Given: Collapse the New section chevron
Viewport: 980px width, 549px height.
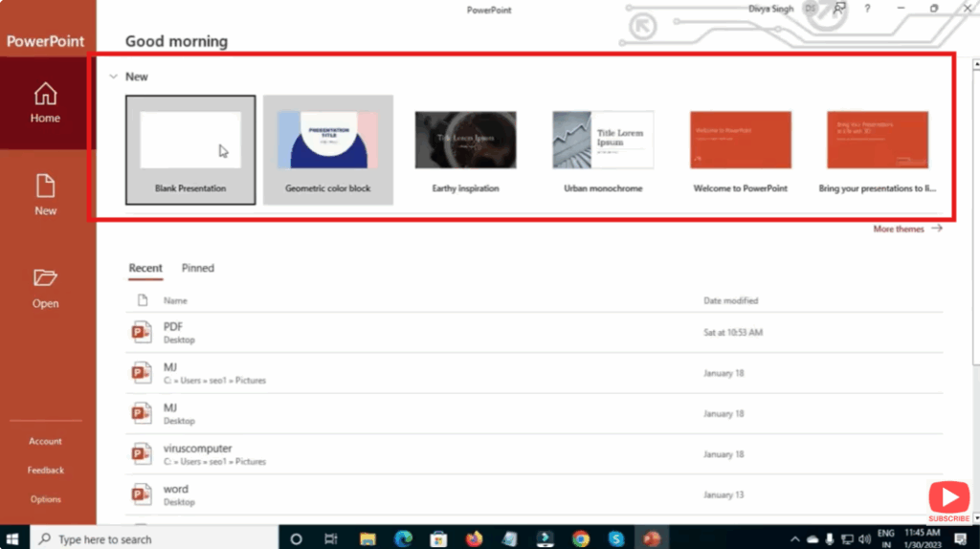Looking at the screenshot, I should pyautogui.click(x=113, y=77).
